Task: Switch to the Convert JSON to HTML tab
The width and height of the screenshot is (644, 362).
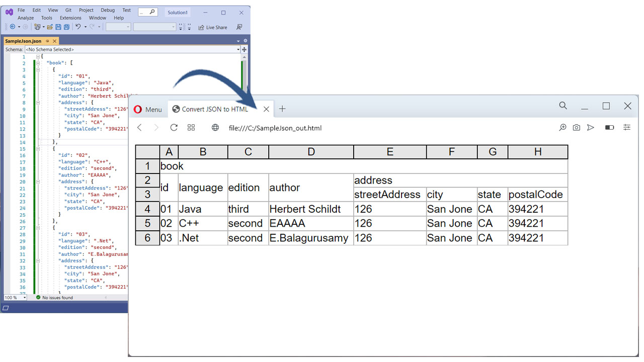Action: [216, 109]
